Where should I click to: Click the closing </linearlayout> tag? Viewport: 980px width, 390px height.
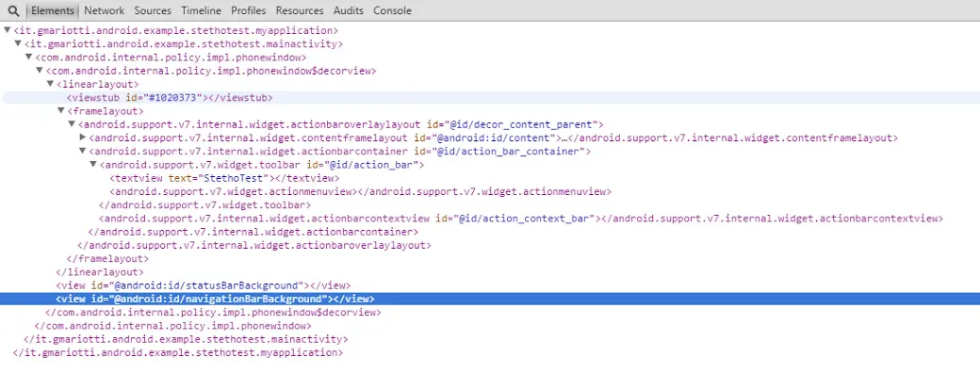point(100,272)
